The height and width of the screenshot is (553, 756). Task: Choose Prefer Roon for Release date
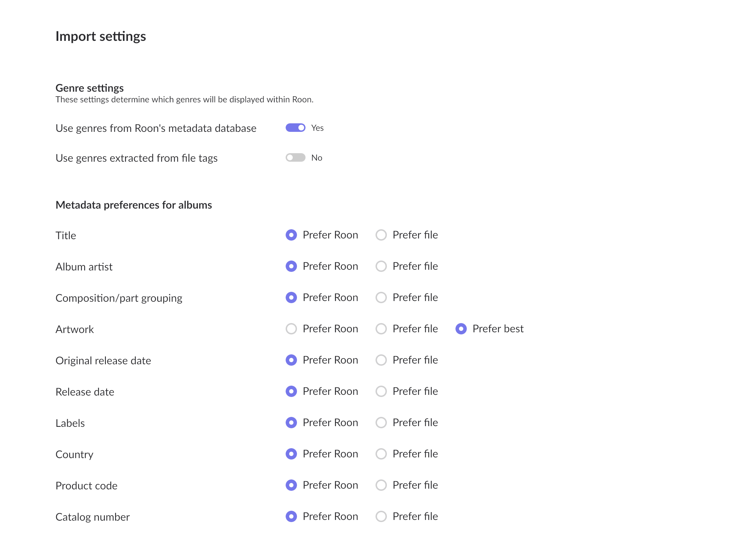pos(291,391)
